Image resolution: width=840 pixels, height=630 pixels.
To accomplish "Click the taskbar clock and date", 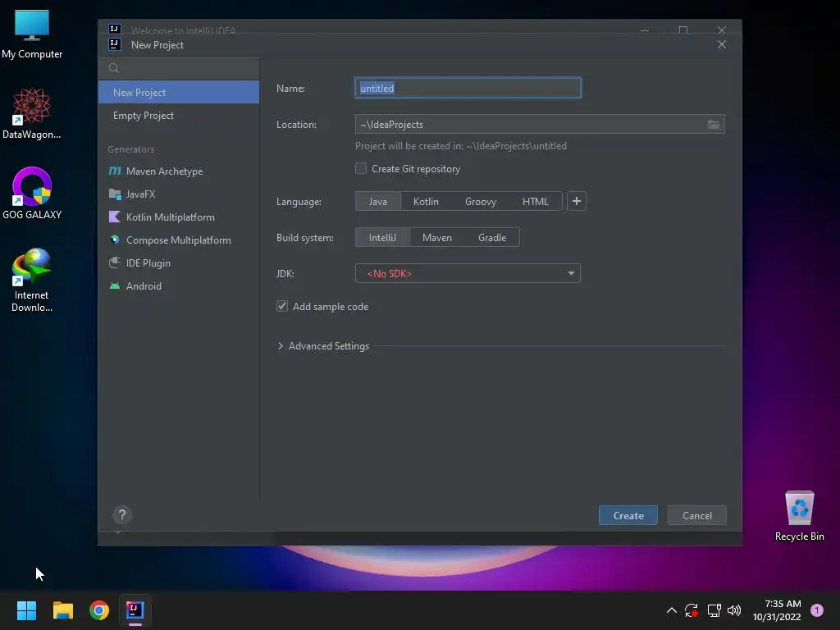I will 777,610.
